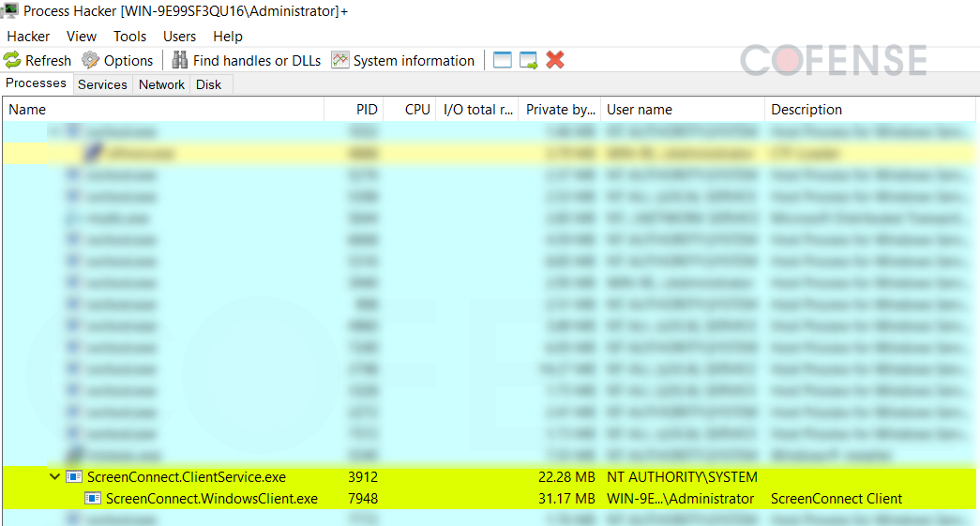Viewport: 980px width, 526px height.
Task: Click ScreenConnect.WindowsClient.exe process icon
Action: tap(93, 499)
